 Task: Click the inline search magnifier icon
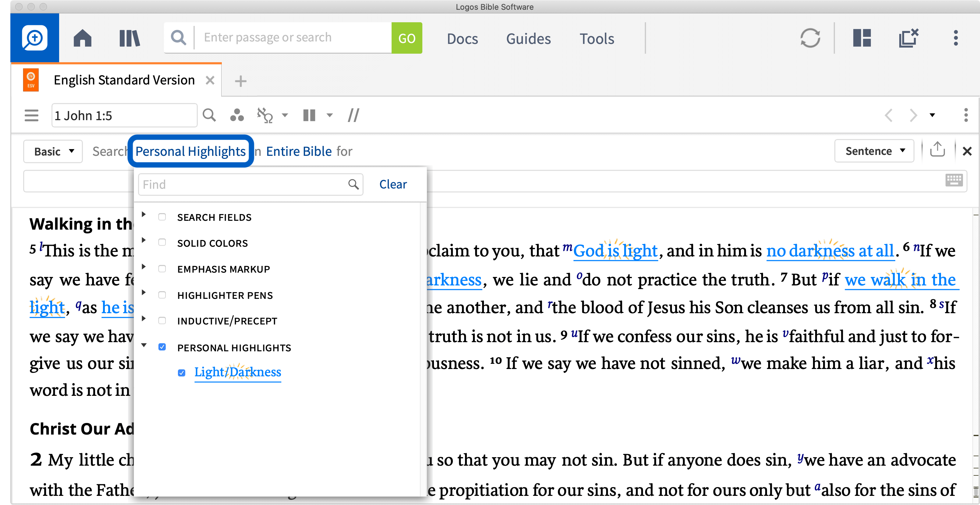coord(209,115)
